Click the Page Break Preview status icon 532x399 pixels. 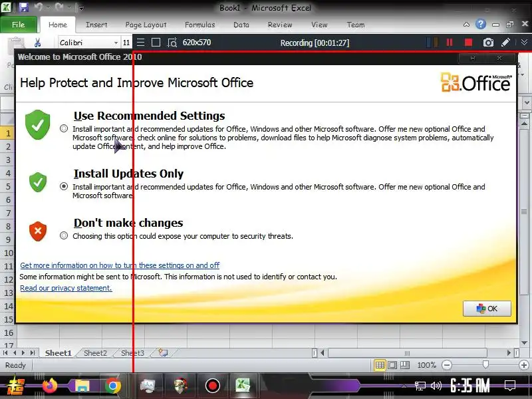click(x=405, y=365)
